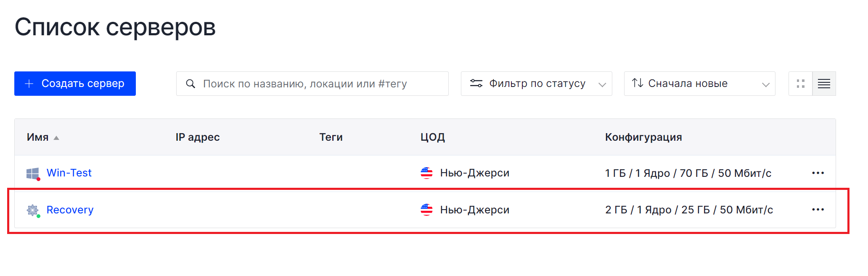Sort by the IP адрес column header
Image resolution: width=868 pixels, height=276 pixels.
coord(198,137)
